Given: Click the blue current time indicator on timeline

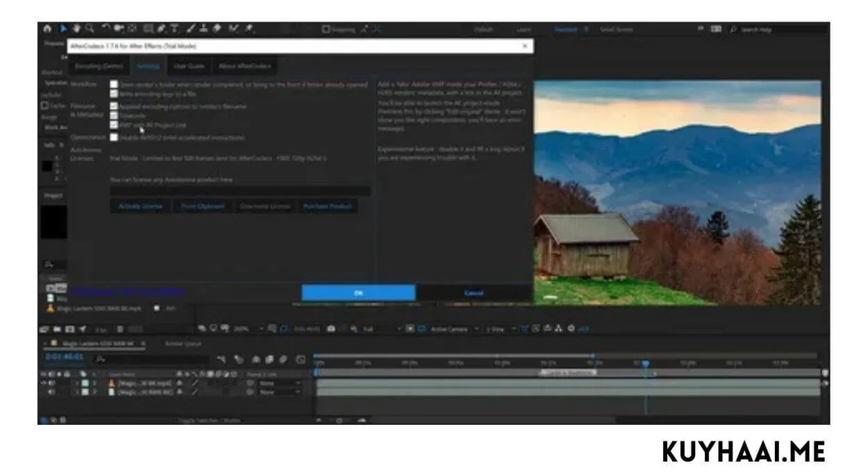Looking at the screenshot, I should pyautogui.click(x=646, y=364).
